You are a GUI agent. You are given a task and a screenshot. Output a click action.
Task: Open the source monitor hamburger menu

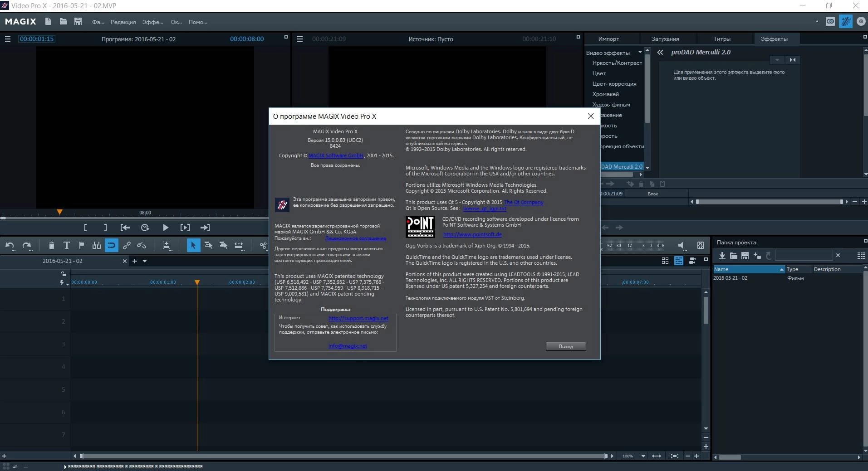pos(300,39)
